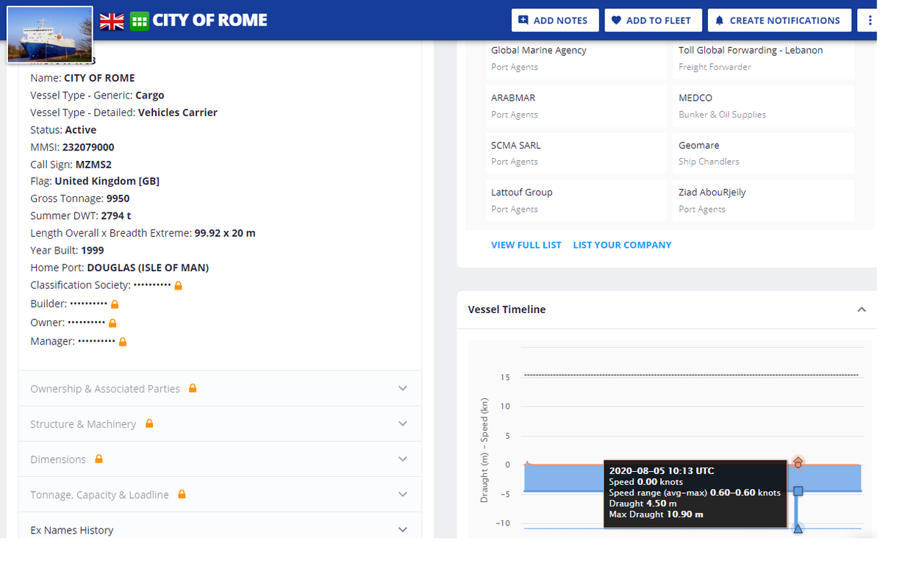The image size is (905, 588).
Task: Click the Vessel Type Detailed Vehicles Carrier text
Action: coord(178,112)
